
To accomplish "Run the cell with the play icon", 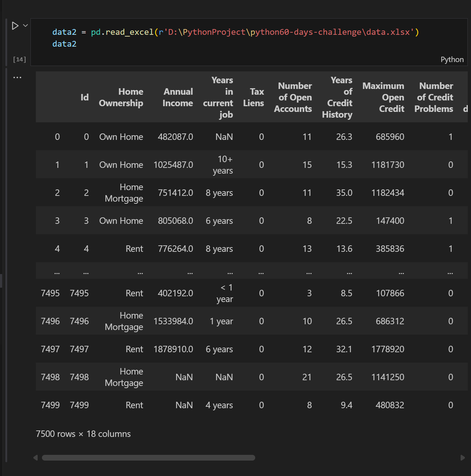I will (15, 26).
